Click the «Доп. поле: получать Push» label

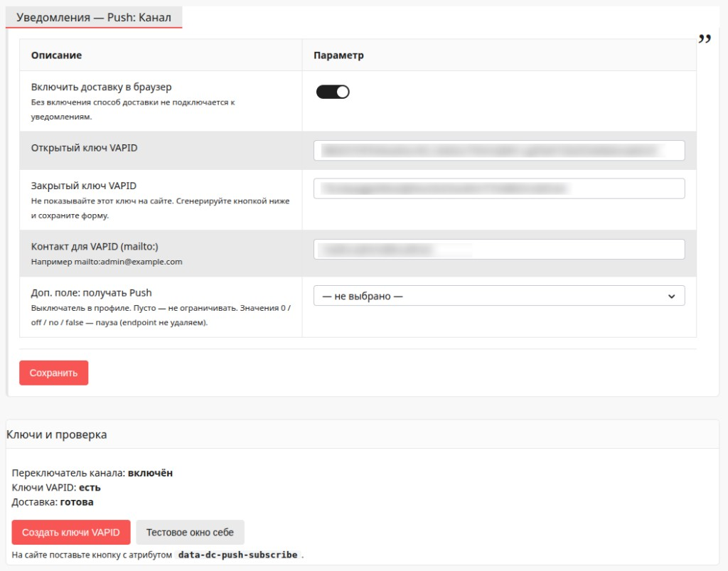(x=92, y=293)
